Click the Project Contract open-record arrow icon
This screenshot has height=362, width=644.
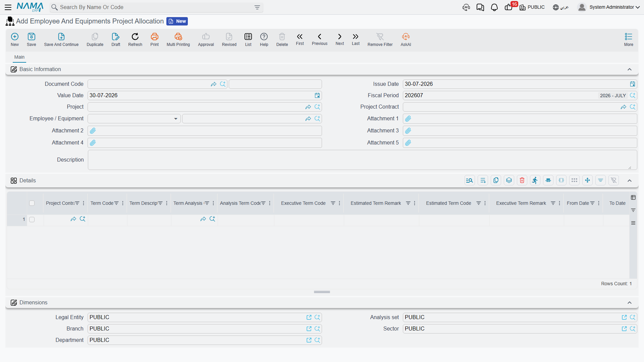623,107
